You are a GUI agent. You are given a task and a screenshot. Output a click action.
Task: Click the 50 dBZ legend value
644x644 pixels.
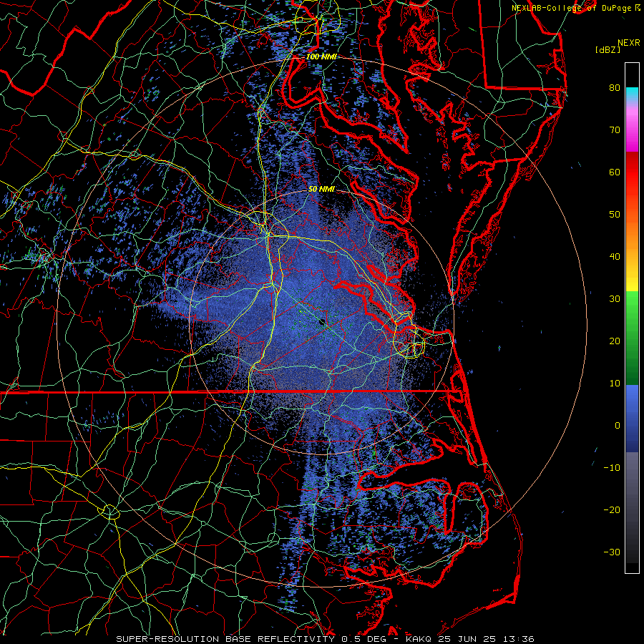[x=615, y=215]
